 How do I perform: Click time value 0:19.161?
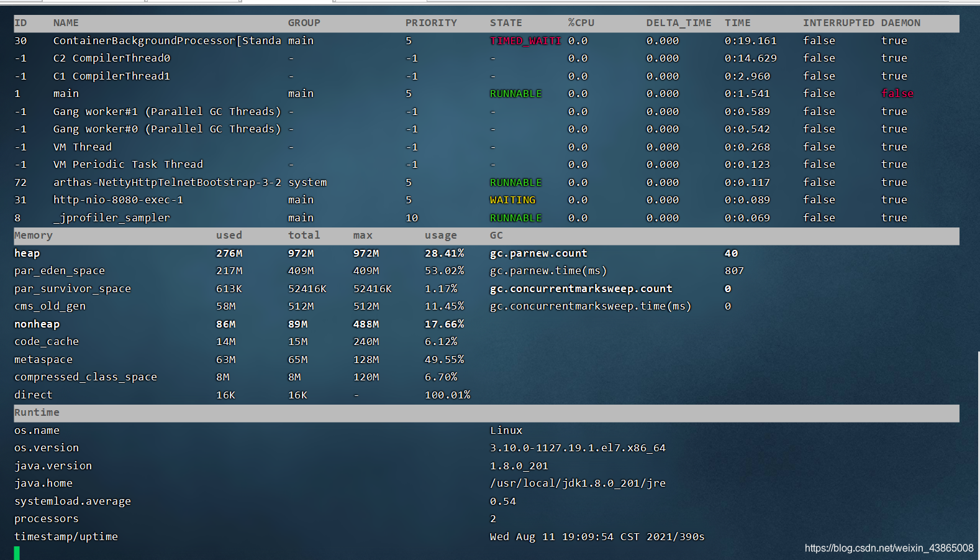pos(750,40)
